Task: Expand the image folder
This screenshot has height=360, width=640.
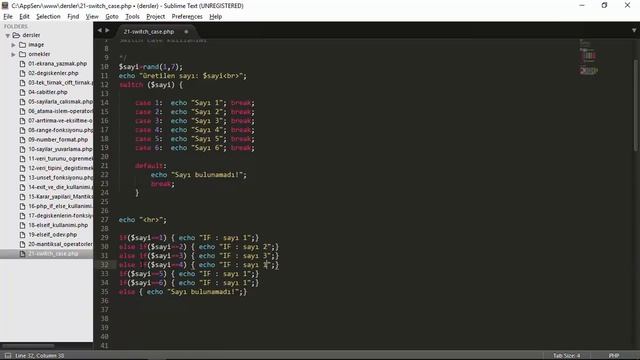Action: coord(13,45)
